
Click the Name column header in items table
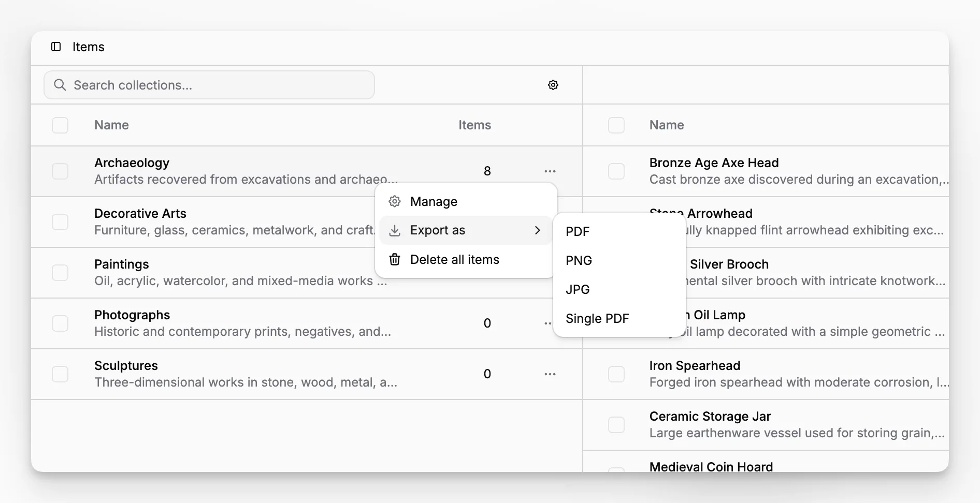click(x=667, y=125)
